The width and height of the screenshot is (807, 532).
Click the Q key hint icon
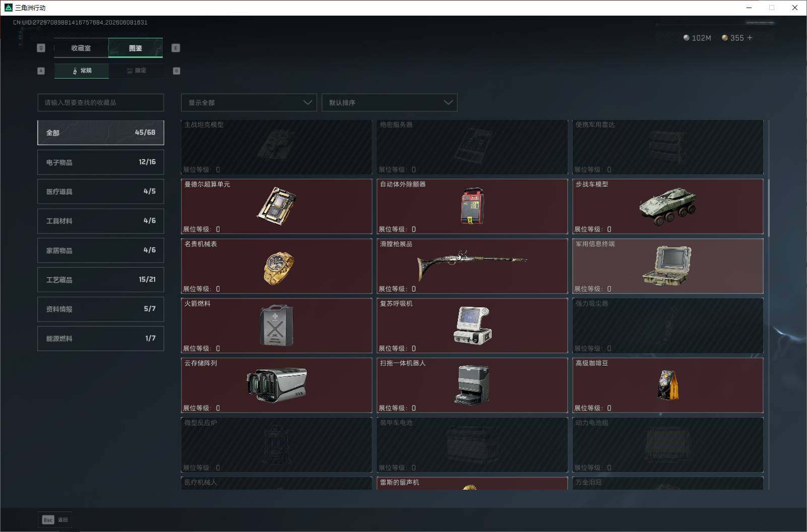coord(41,48)
